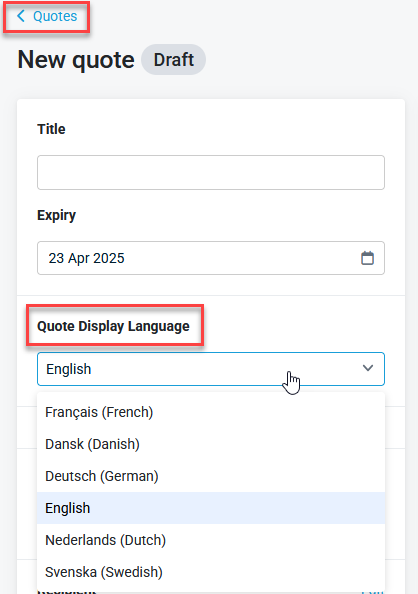The height and width of the screenshot is (594, 418).
Task: Click the Quote Display Language label
Action: click(113, 326)
